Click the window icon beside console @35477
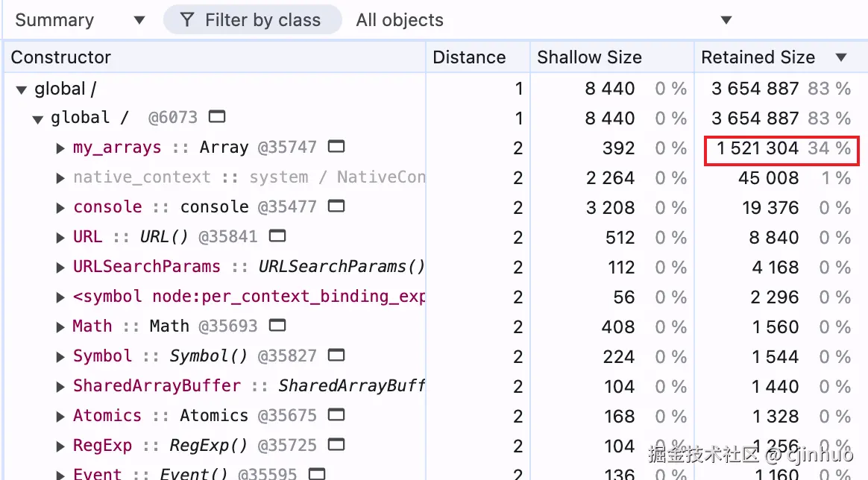This screenshot has height=480, width=868. tap(336, 206)
